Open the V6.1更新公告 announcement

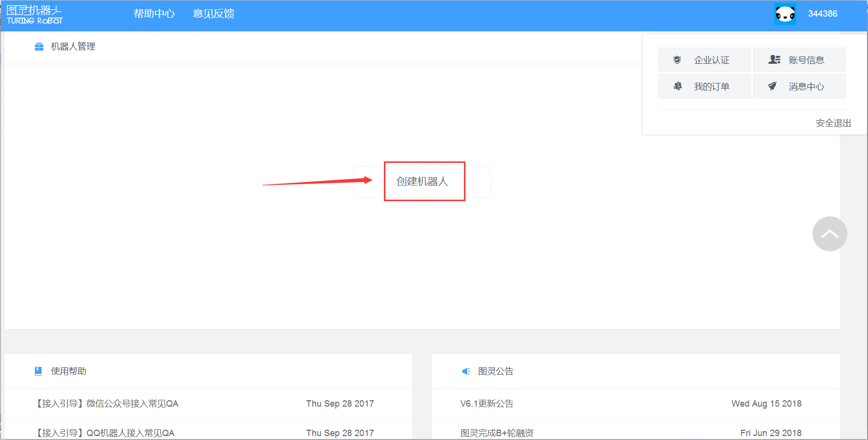pos(487,404)
